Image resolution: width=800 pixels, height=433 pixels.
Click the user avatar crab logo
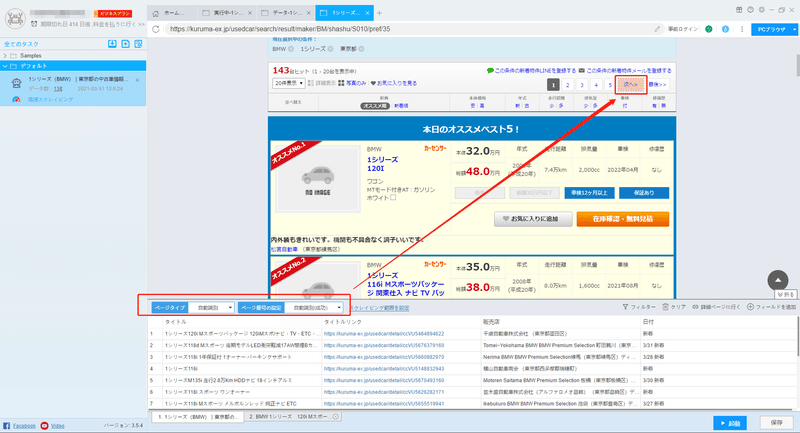pos(15,18)
